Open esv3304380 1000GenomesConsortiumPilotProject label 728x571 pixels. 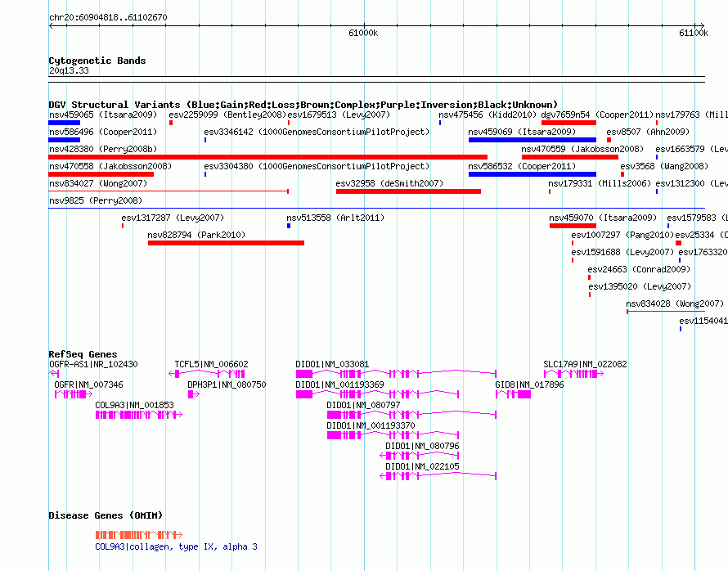click(x=317, y=166)
